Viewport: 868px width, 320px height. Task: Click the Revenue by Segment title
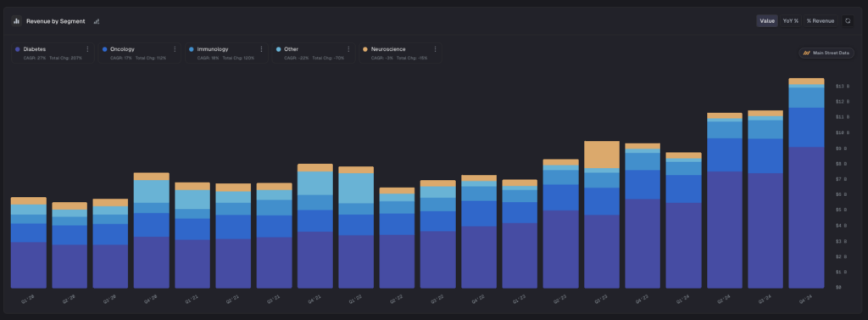coord(56,21)
